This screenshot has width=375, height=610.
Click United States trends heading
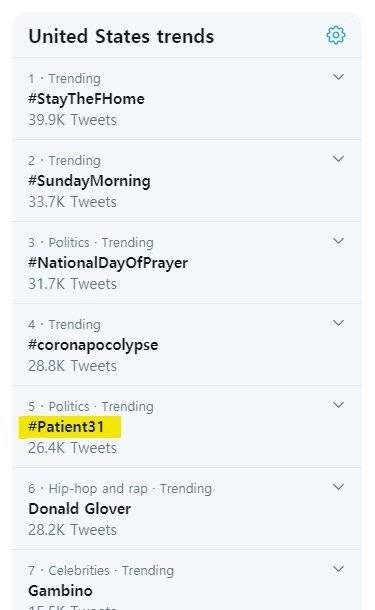(x=121, y=37)
